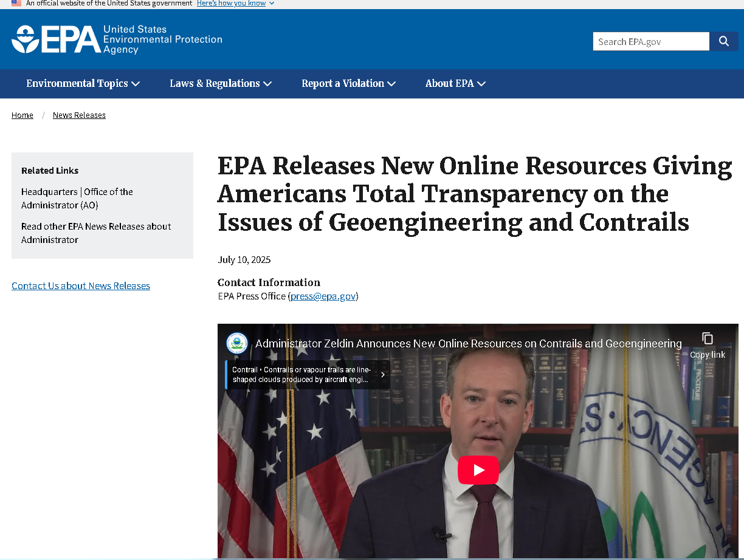
Task: Read other EPA News Releases about Administrator
Action: (x=96, y=233)
